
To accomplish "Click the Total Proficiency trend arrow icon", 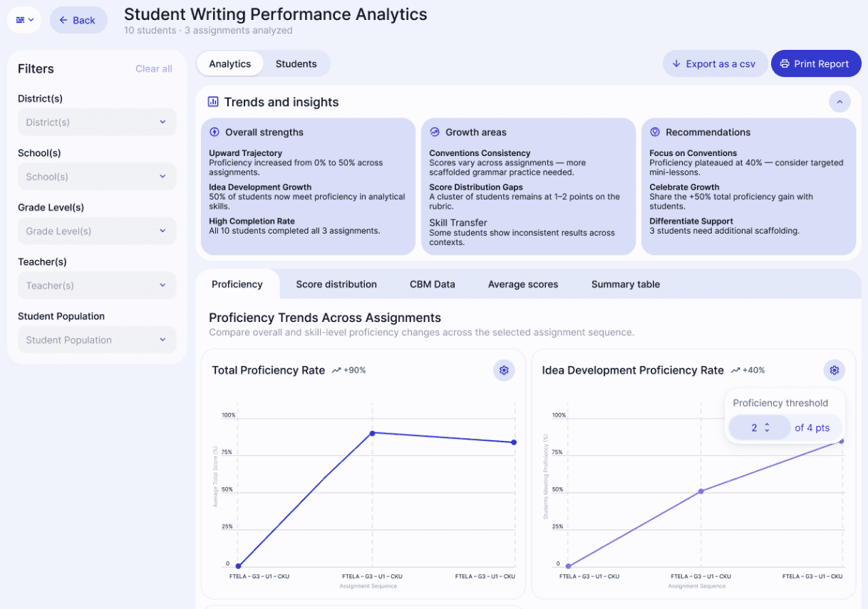I will [336, 370].
